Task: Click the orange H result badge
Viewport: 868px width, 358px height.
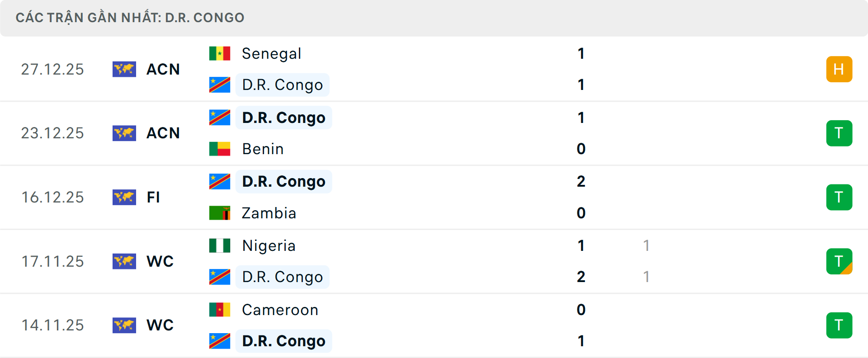Action: click(840, 69)
